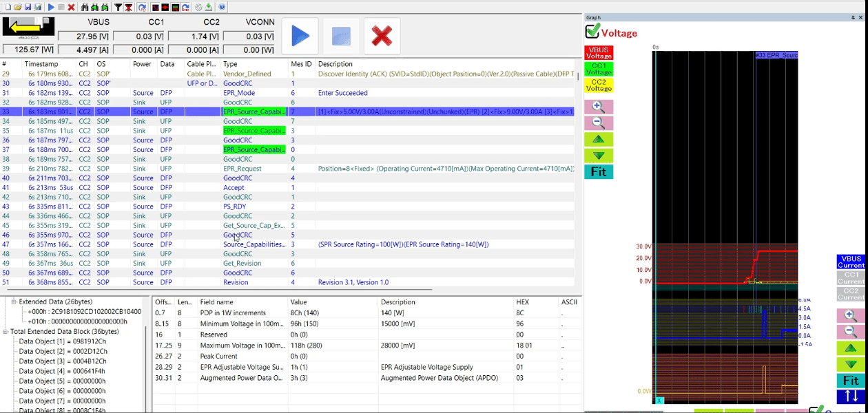Viewport: 868px width, 413px height.
Task: Click green up arrow in voltage controls
Action: (x=598, y=139)
